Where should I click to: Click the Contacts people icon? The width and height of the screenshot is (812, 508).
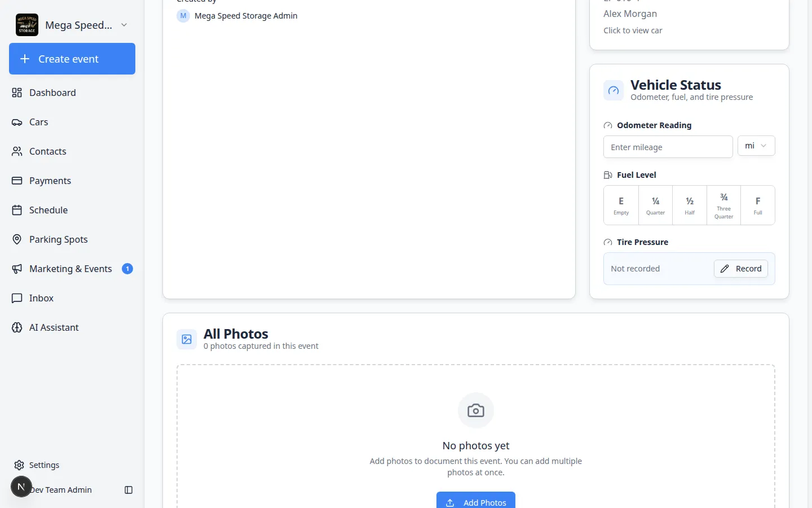point(17,151)
